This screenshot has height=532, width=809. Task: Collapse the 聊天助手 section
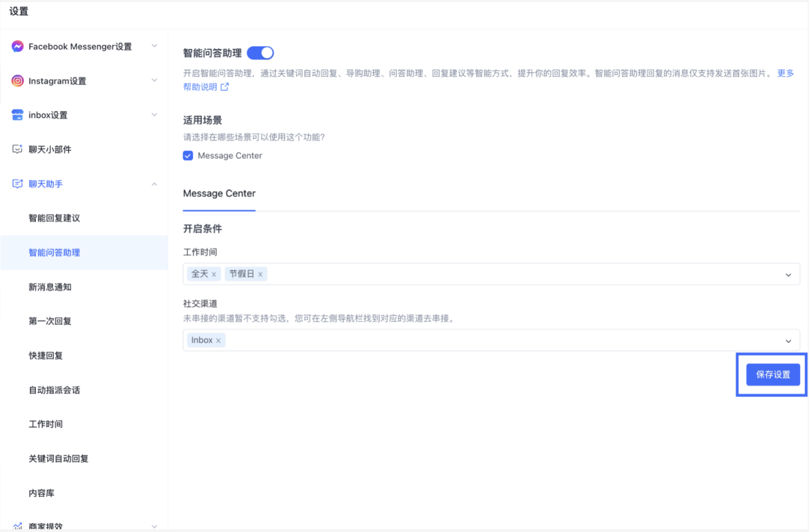coord(155,183)
